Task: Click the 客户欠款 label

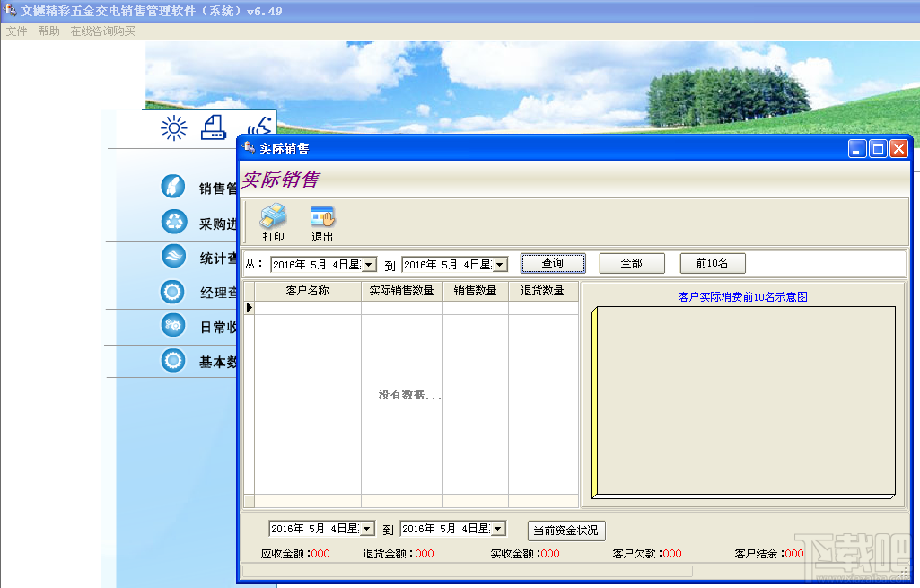Action: click(637, 553)
